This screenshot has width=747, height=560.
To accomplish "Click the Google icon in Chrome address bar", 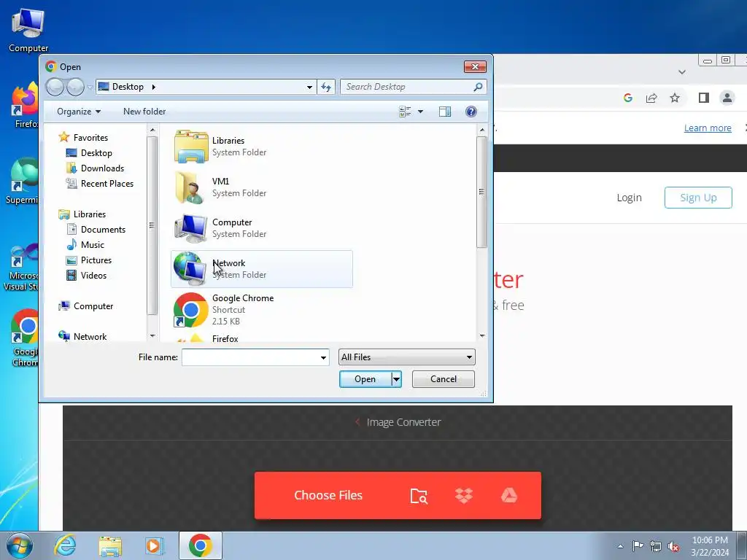I will (x=628, y=98).
